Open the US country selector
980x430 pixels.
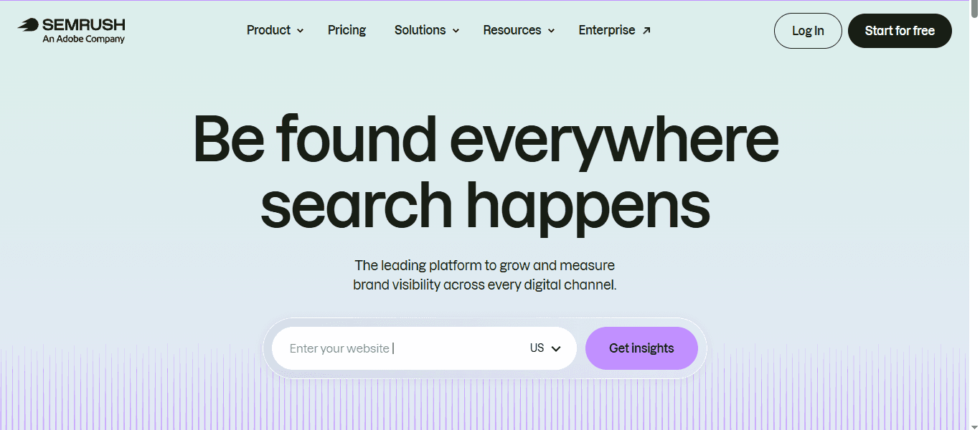pyautogui.click(x=545, y=348)
